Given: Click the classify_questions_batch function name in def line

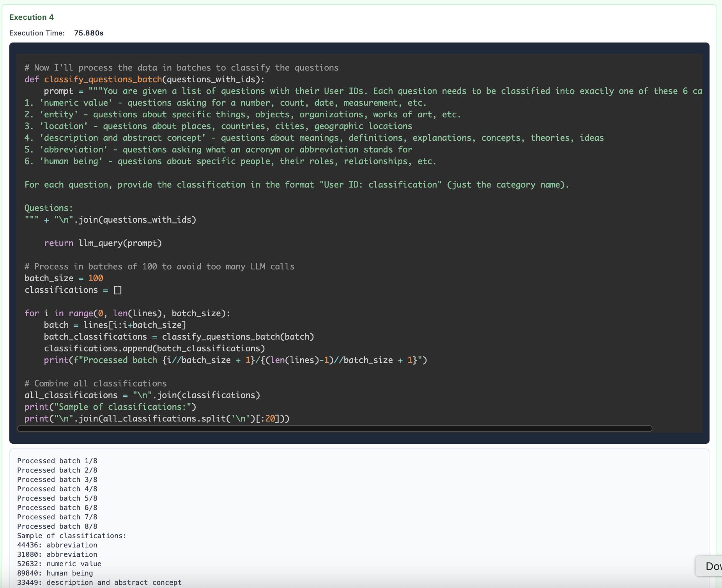Looking at the screenshot, I should pos(103,80).
